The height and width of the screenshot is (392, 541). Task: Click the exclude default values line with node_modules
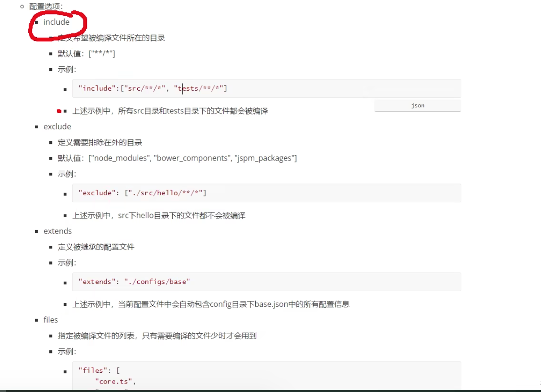coord(177,158)
